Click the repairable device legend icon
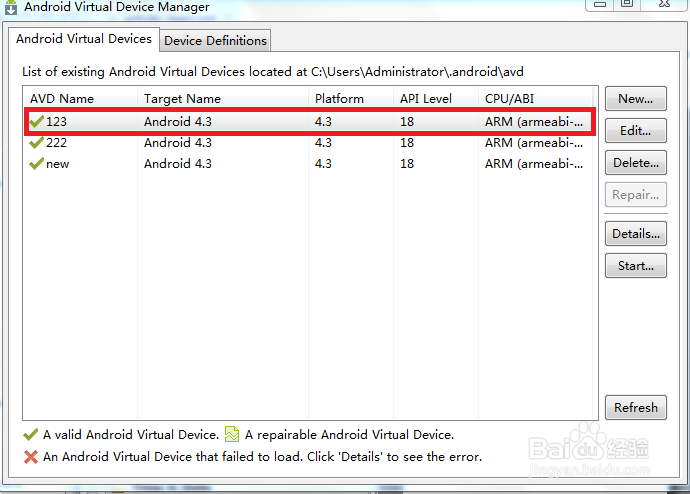The height and width of the screenshot is (494, 690). click(x=232, y=434)
